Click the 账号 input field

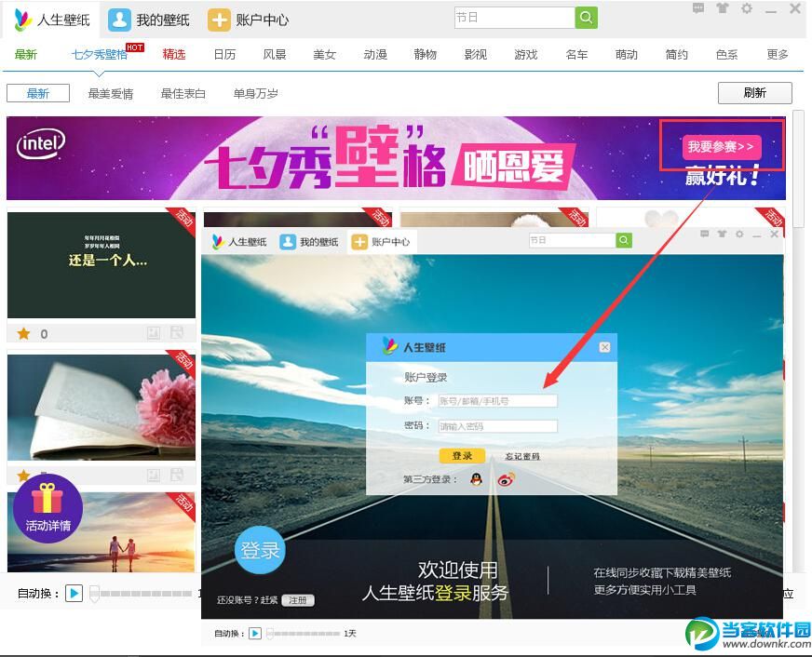[x=498, y=401]
